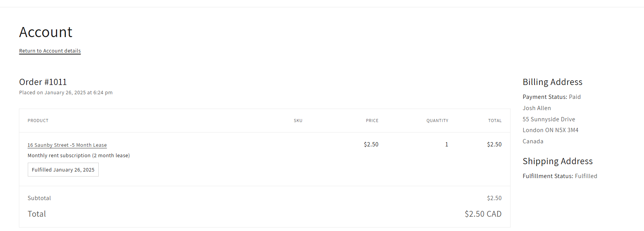Click the Billing Address heading
Image resolution: width=644 pixels, height=231 pixels.
552,82
